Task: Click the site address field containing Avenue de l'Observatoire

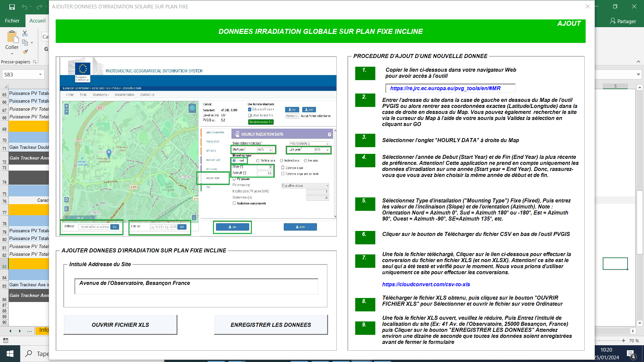Action: (196, 286)
